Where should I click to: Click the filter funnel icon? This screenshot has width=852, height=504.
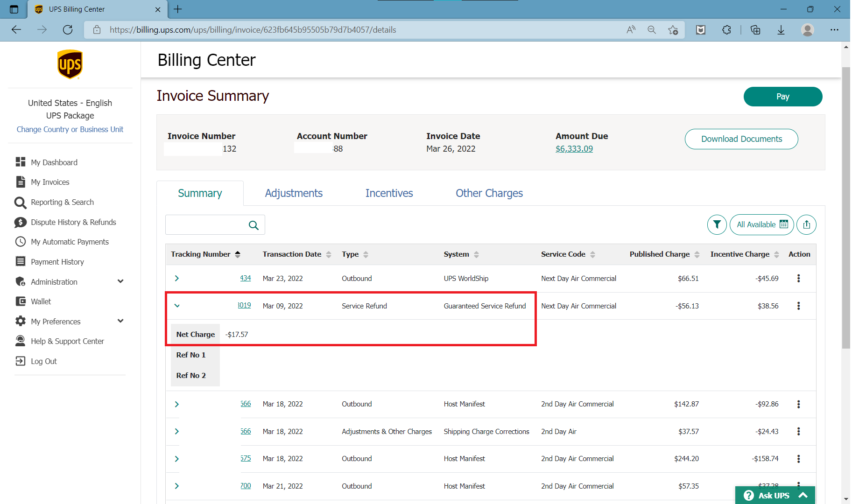(x=717, y=224)
